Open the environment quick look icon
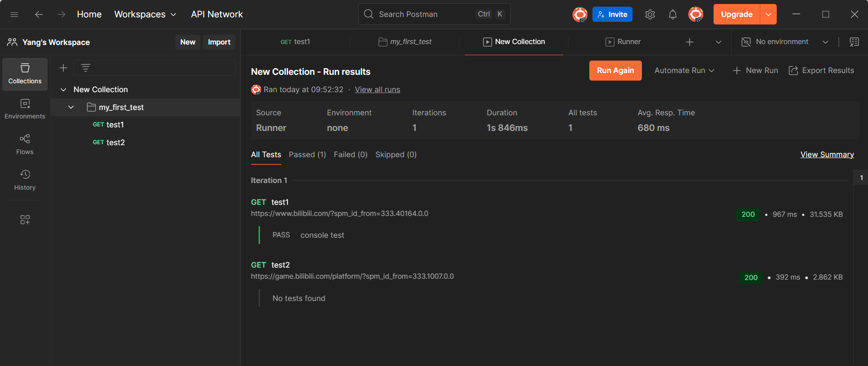This screenshot has width=868, height=366. click(x=854, y=42)
